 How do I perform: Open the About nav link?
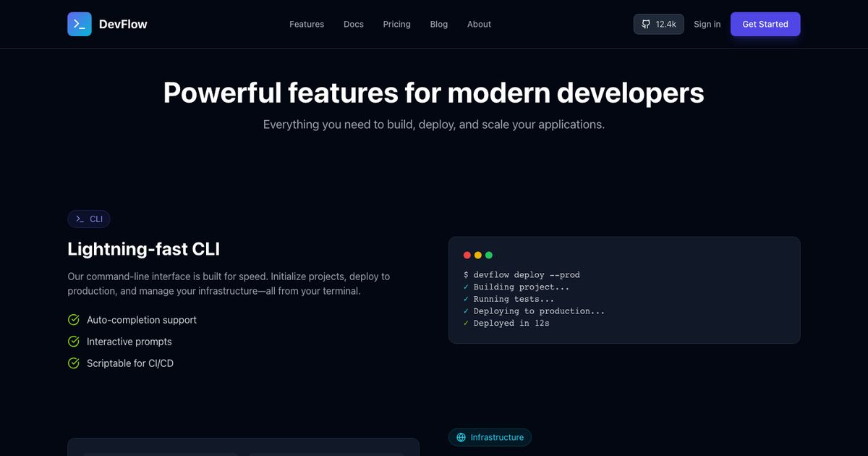[479, 24]
